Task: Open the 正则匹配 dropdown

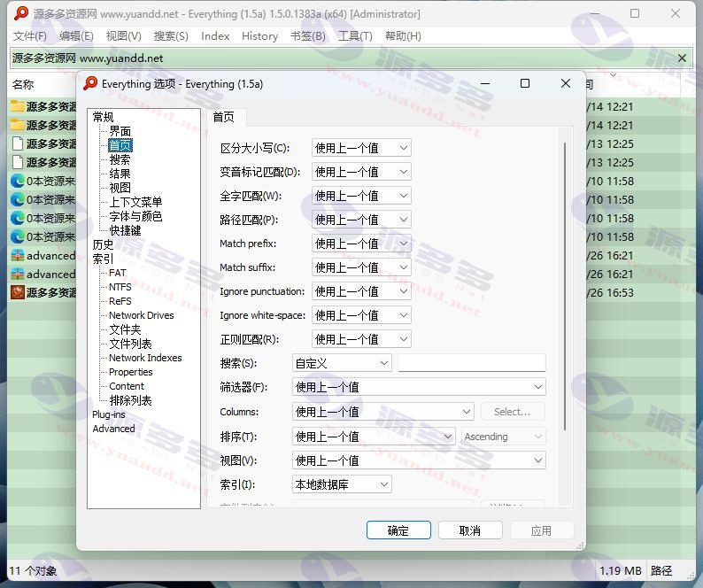Action: point(361,339)
